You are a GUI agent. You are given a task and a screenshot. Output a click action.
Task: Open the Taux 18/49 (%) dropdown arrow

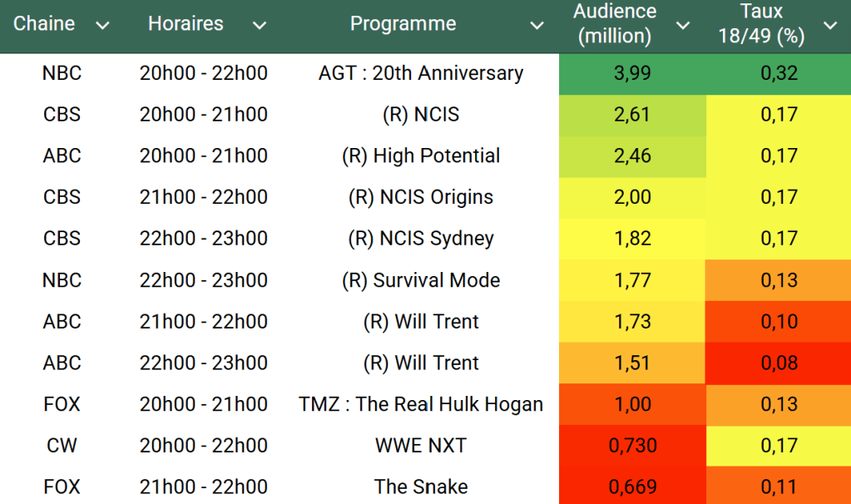coord(829,26)
